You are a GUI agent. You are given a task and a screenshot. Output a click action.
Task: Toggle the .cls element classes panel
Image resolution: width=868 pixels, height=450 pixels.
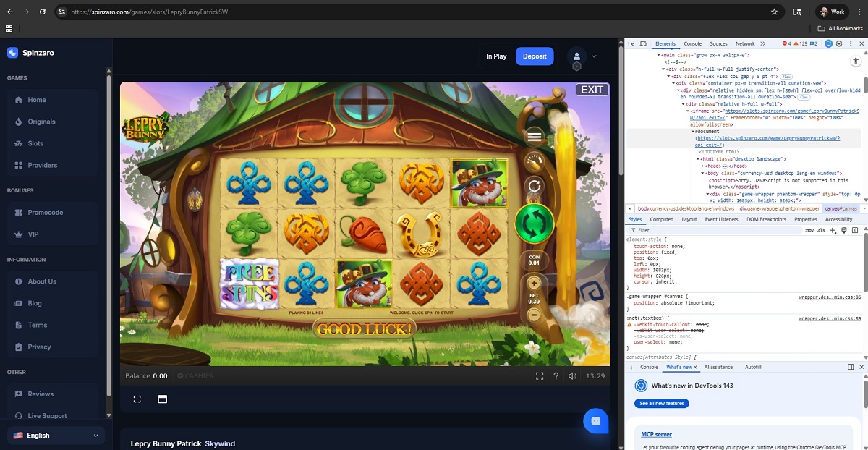tap(821, 230)
